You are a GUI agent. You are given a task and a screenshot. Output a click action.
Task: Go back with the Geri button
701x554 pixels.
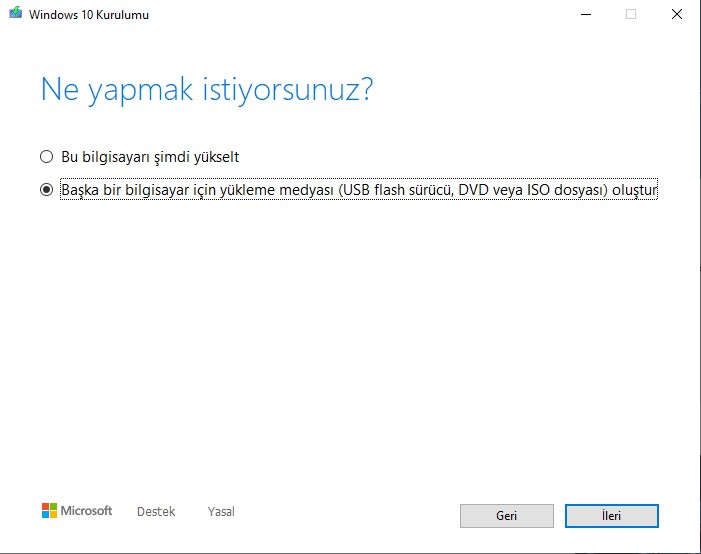pyautogui.click(x=506, y=515)
